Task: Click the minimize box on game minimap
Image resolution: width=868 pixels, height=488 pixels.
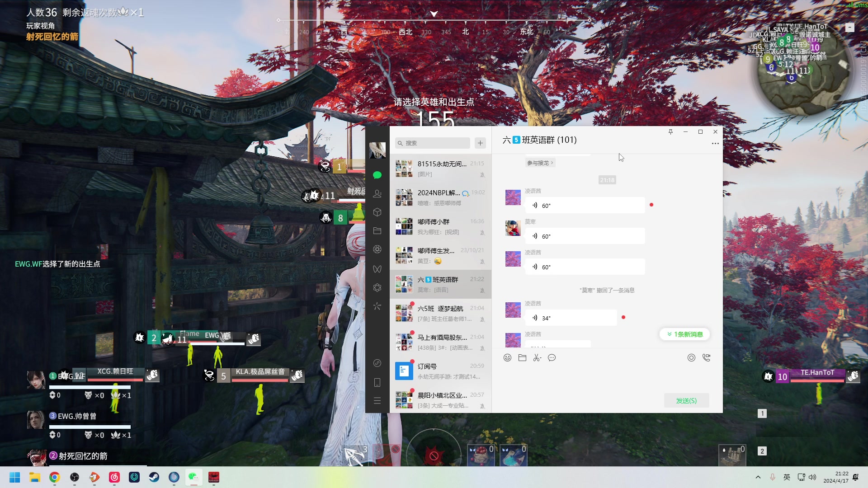Action: [850, 28]
